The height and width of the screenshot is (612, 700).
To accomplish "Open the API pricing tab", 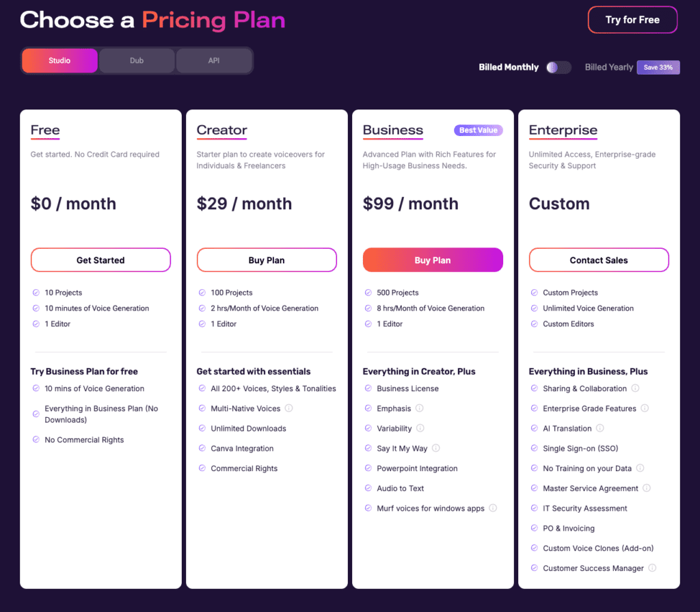I will click(214, 60).
